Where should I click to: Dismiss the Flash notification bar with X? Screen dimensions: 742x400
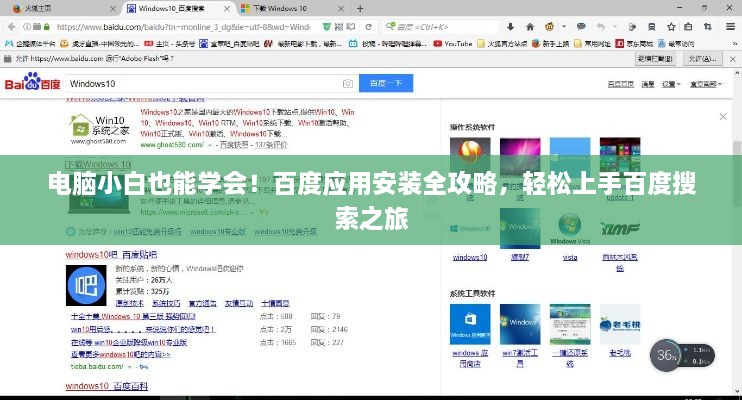pos(733,59)
